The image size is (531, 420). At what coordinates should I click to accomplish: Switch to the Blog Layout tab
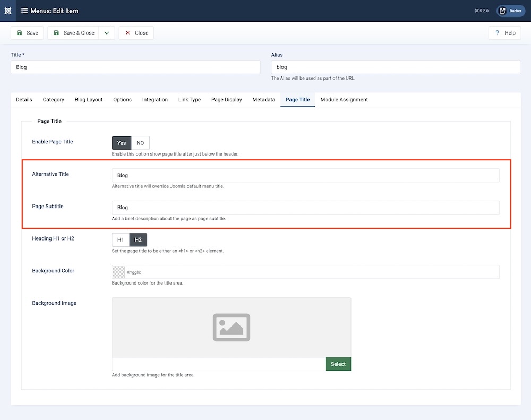pyautogui.click(x=89, y=100)
